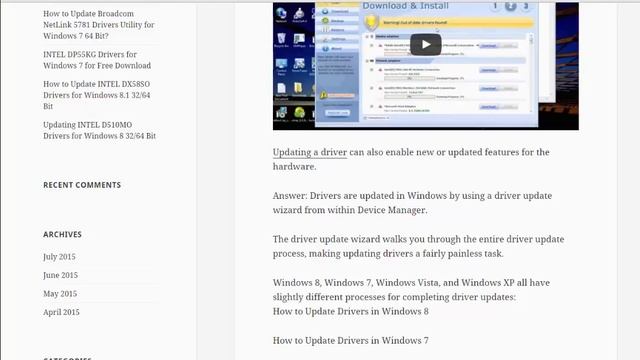
Task: Click the 'Answer: Drivers are updated in Windows' paragraph
Action: tap(412, 203)
